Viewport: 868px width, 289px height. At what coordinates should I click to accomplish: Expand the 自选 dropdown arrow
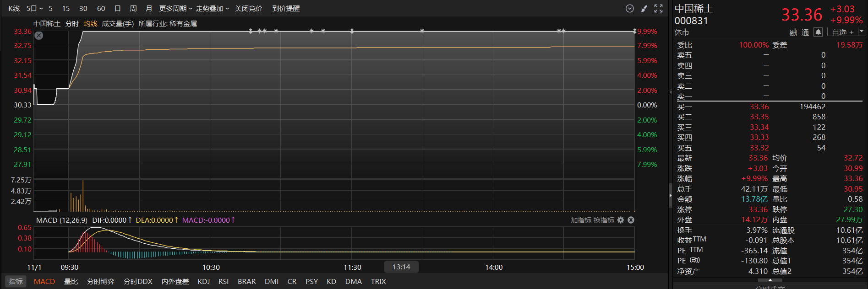[x=861, y=32]
